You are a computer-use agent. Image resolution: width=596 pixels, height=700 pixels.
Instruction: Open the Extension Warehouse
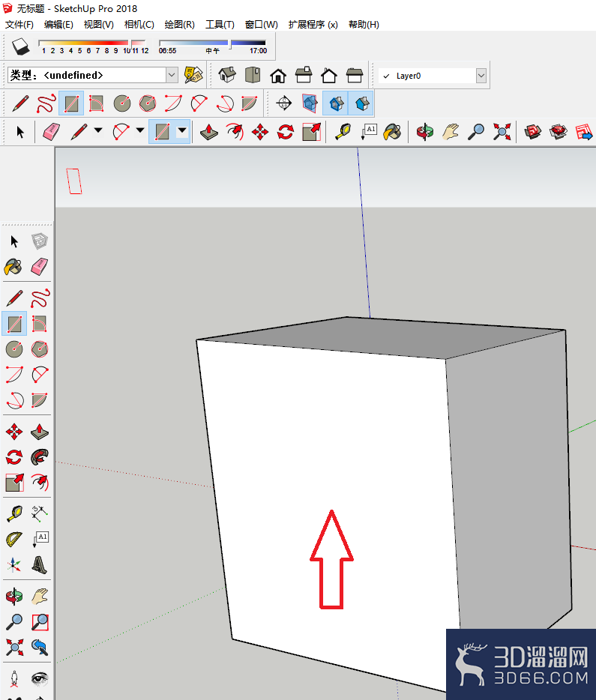coord(558,132)
